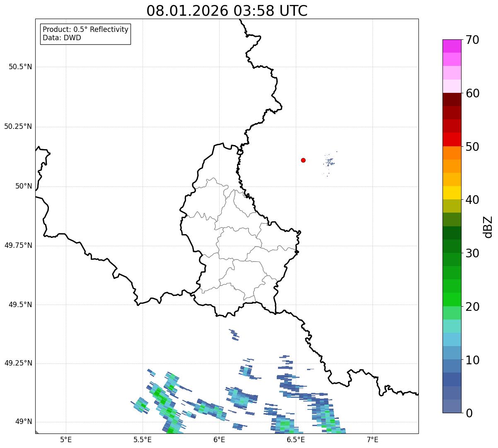
Task: Click the '50.25°N' latitude label
Action: (x=18, y=126)
